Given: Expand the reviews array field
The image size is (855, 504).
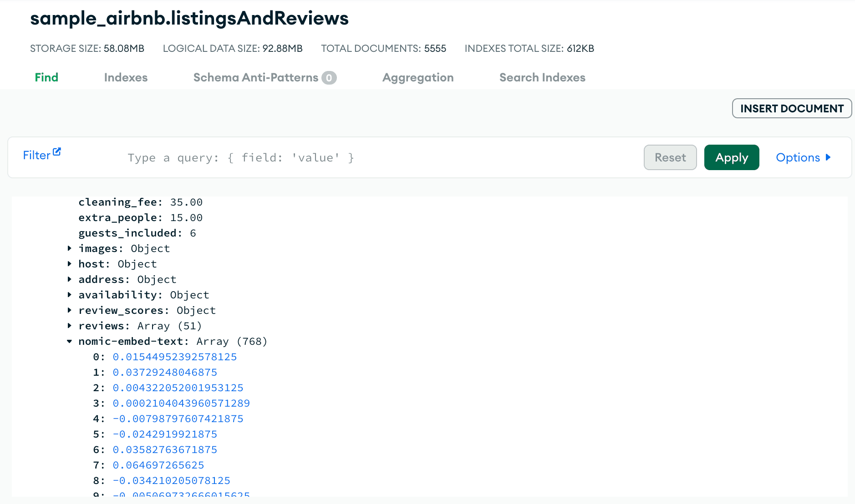Looking at the screenshot, I should pyautogui.click(x=69, y=326).
